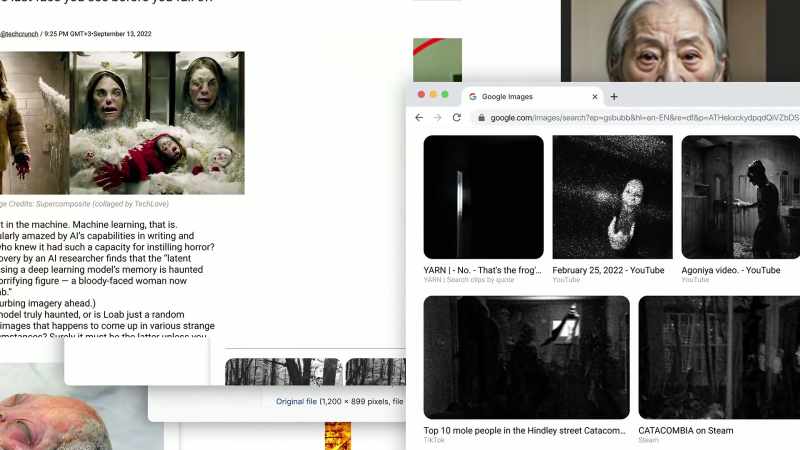Viewport: 800px width, 450px height.
Task: Click the Loab collage image in the article
Action: (122, 122)
